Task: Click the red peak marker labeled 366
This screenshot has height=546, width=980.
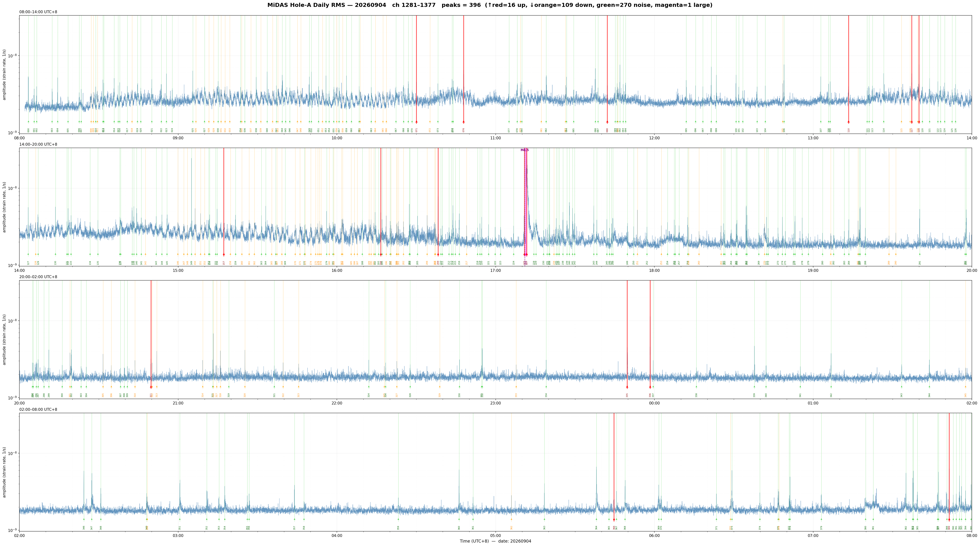Action: [614, 519]
